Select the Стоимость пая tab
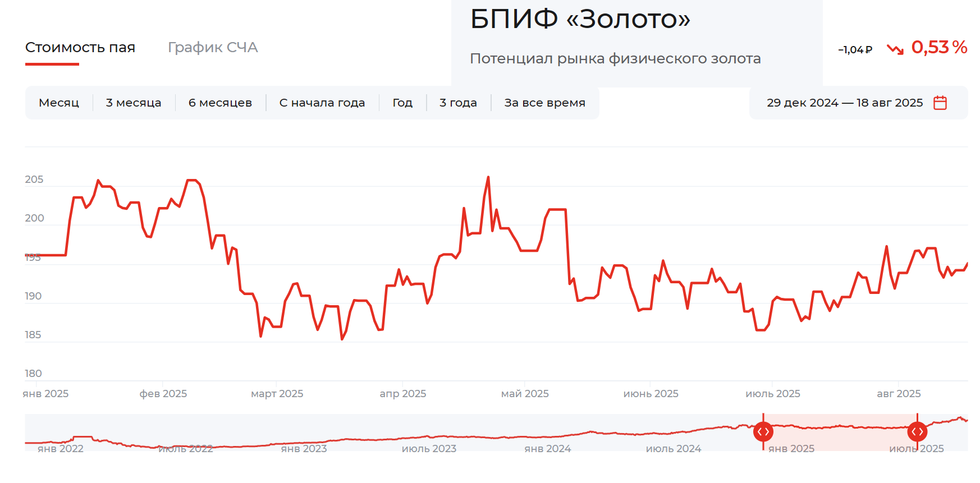Screen dimensions: 980x483 [x=80, y=48]
